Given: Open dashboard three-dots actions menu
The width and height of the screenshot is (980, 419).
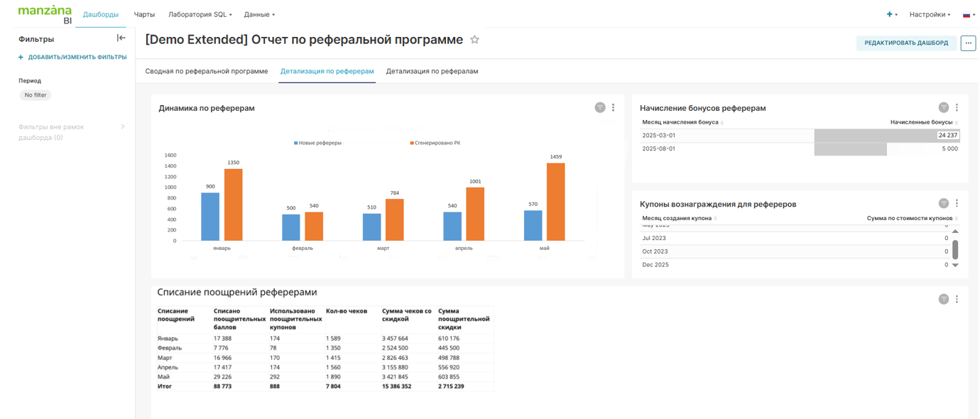Looking at the screenshot, I should tap(968, 43).
